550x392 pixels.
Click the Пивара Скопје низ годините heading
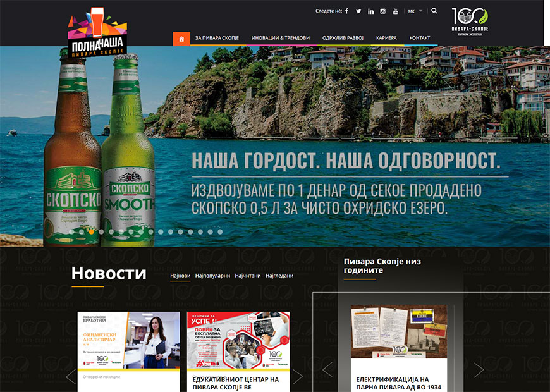382,266
